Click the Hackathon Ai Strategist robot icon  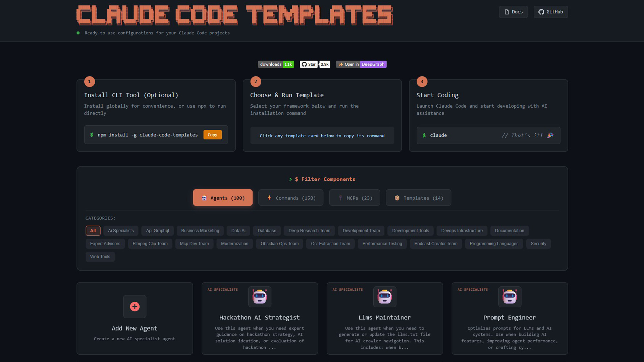click(260, 297)
